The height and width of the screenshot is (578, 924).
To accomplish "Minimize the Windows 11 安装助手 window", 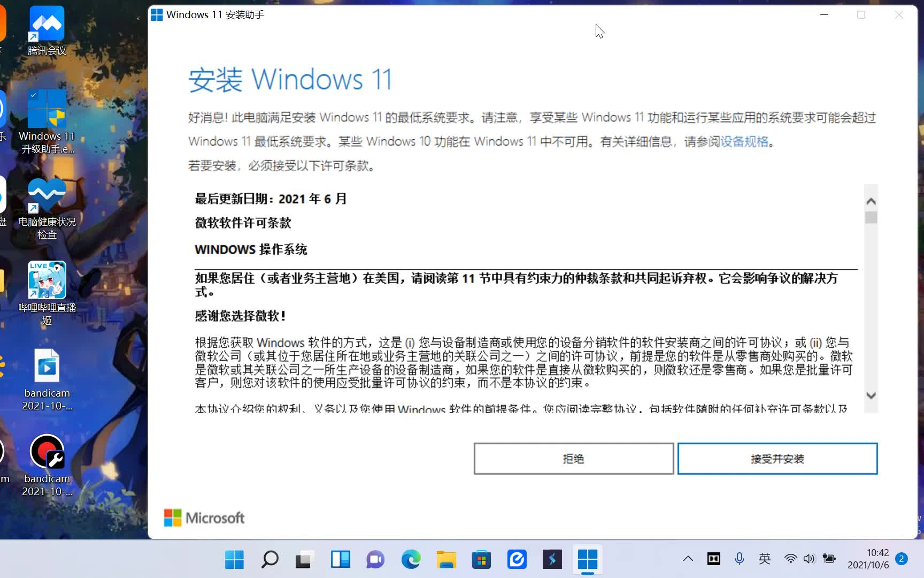I will (824, 15).
